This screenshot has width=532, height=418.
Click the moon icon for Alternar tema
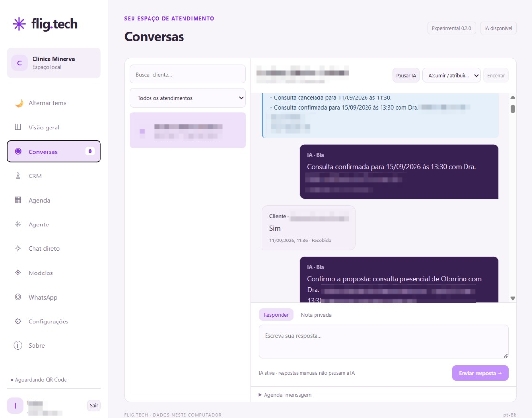tap(19, 103)
